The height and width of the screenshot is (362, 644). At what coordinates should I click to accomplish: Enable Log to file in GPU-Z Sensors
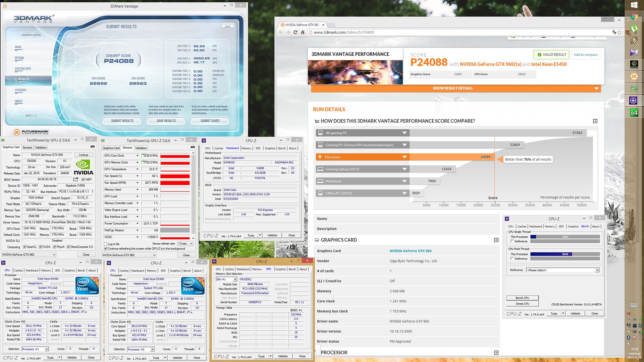(x=106, y=244)
